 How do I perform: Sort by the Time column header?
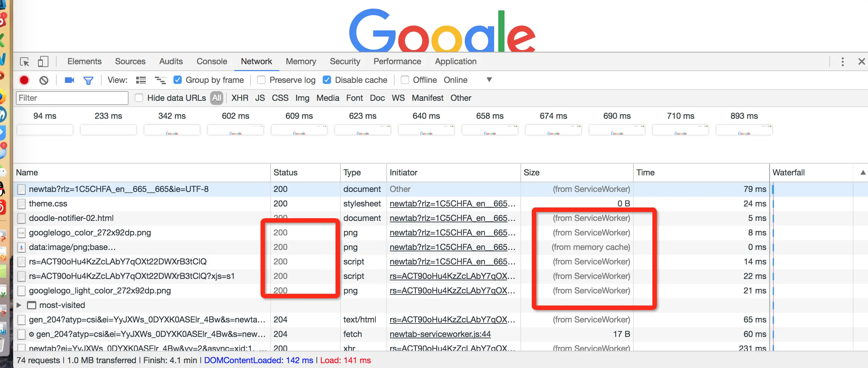[x=701, y=173]
